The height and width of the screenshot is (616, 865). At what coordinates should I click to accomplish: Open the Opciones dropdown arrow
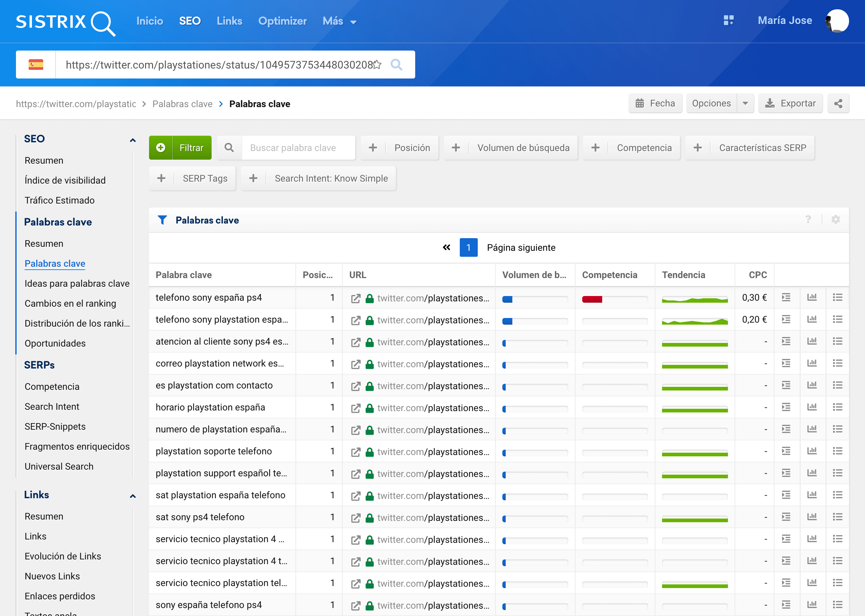(x=745, y=103)
